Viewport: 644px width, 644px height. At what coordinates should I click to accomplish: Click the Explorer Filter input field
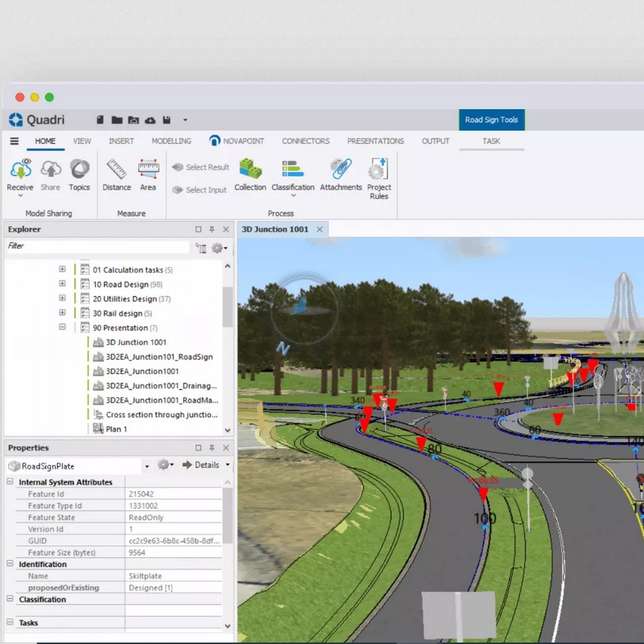pos(97,246)
